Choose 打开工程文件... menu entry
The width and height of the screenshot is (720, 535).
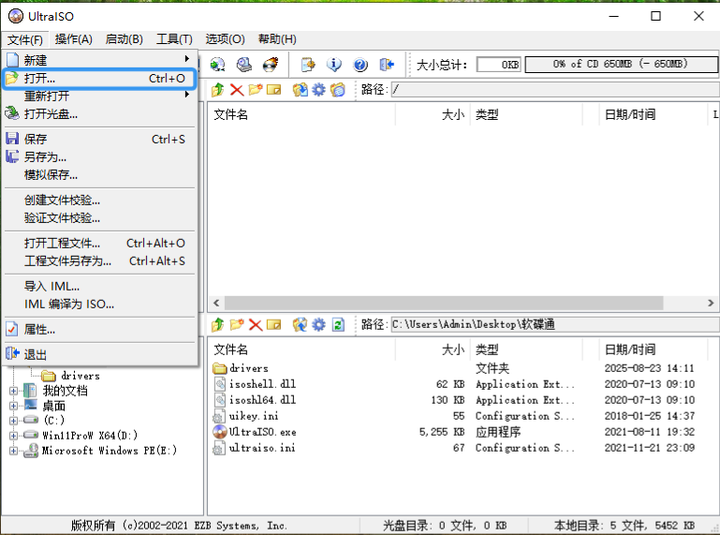pyautogui.click(x=100, y=243)
